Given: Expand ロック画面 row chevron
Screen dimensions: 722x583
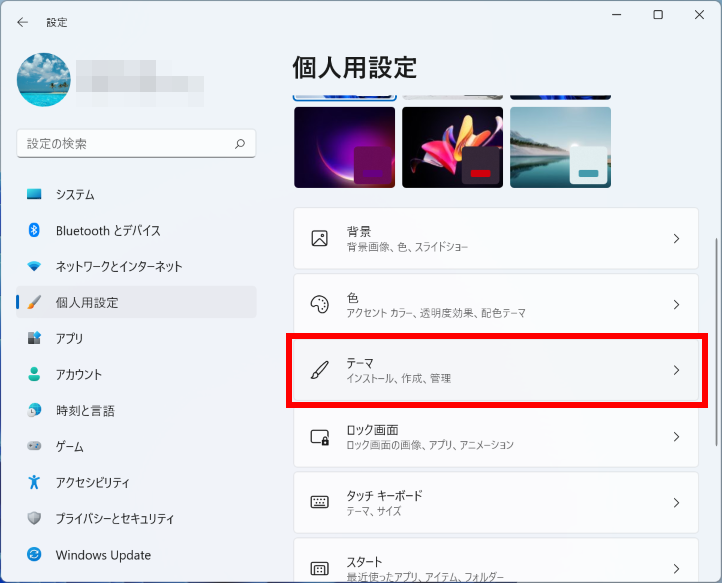Looking at the screenshot, I should coord(676,437).
